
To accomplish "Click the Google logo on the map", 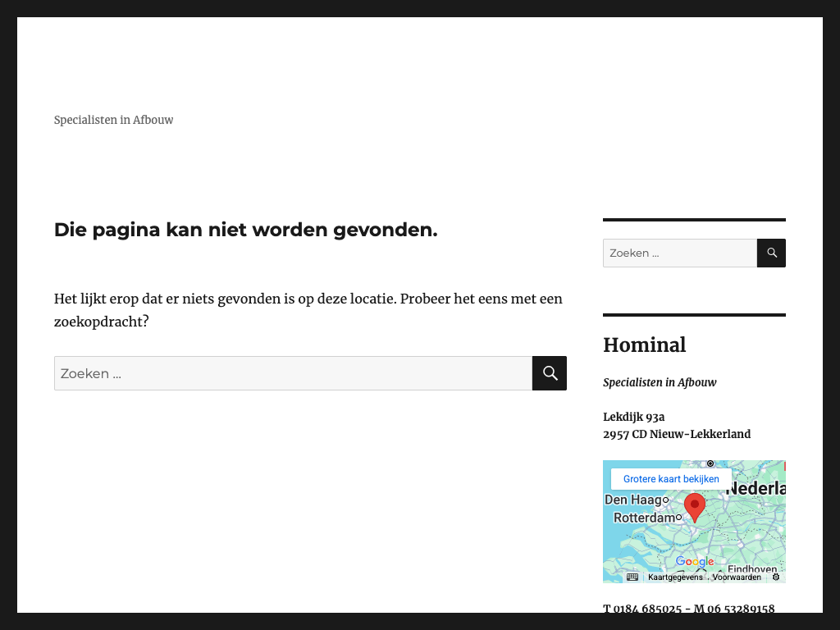I will pos(694,562).
